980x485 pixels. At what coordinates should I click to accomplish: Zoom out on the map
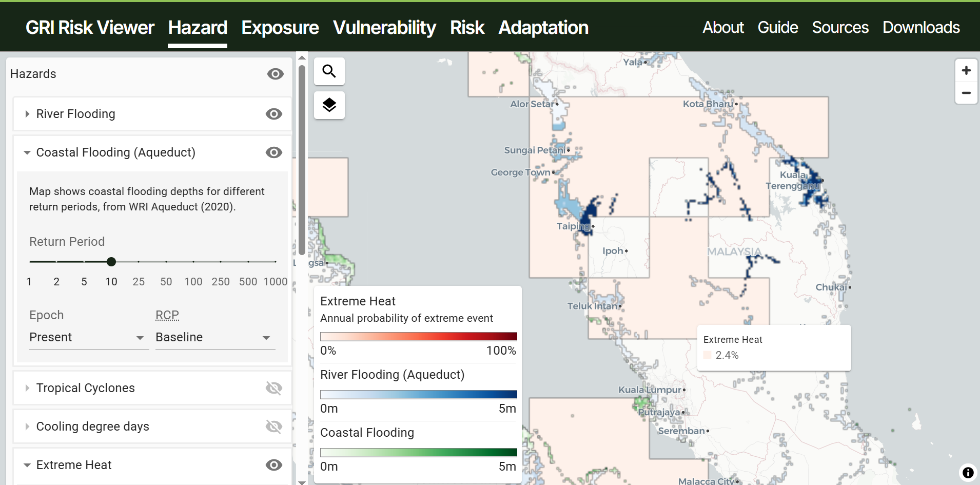pos(966,93)
